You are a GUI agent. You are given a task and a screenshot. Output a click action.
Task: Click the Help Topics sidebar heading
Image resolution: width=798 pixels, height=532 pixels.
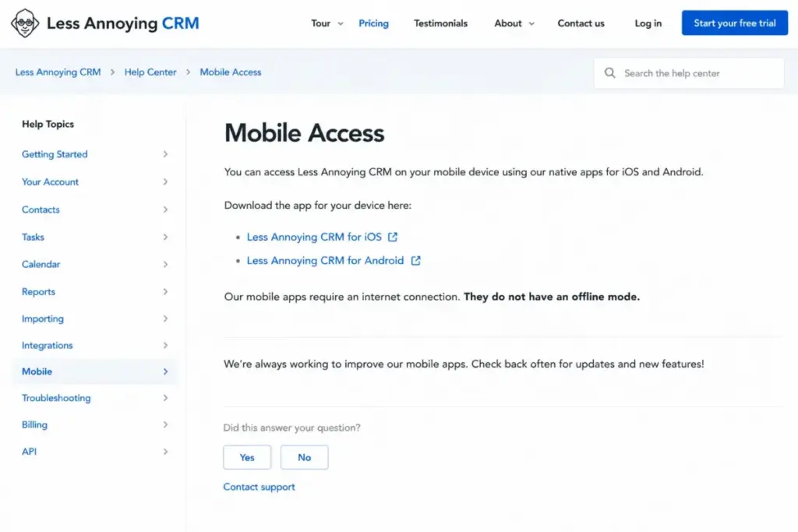tap(48, 124)
